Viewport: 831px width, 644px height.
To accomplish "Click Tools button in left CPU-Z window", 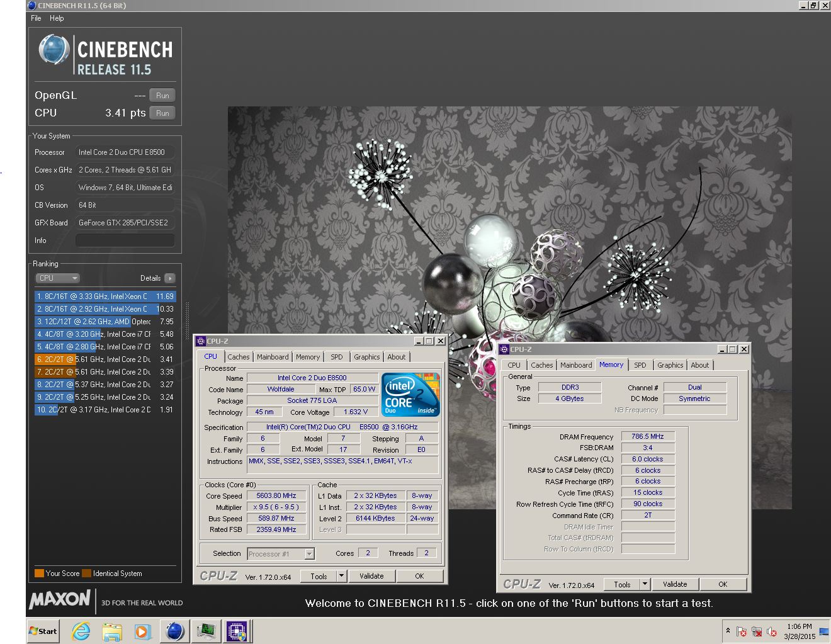I will point(319,576).
